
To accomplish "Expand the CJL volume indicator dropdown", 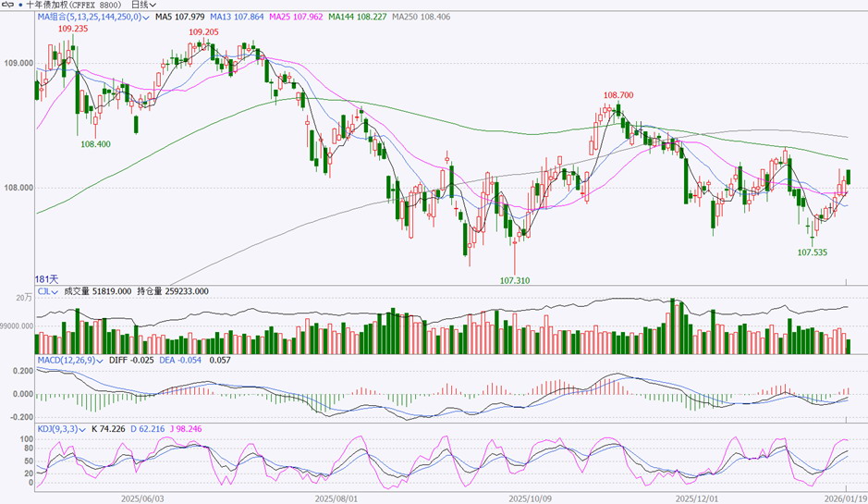I will click(55, 292).
